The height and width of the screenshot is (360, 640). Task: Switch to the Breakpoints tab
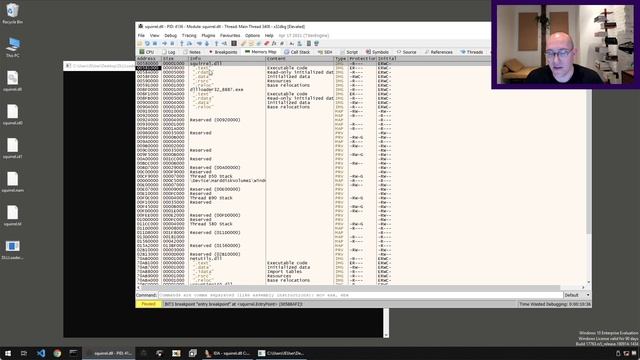[223, 52]
